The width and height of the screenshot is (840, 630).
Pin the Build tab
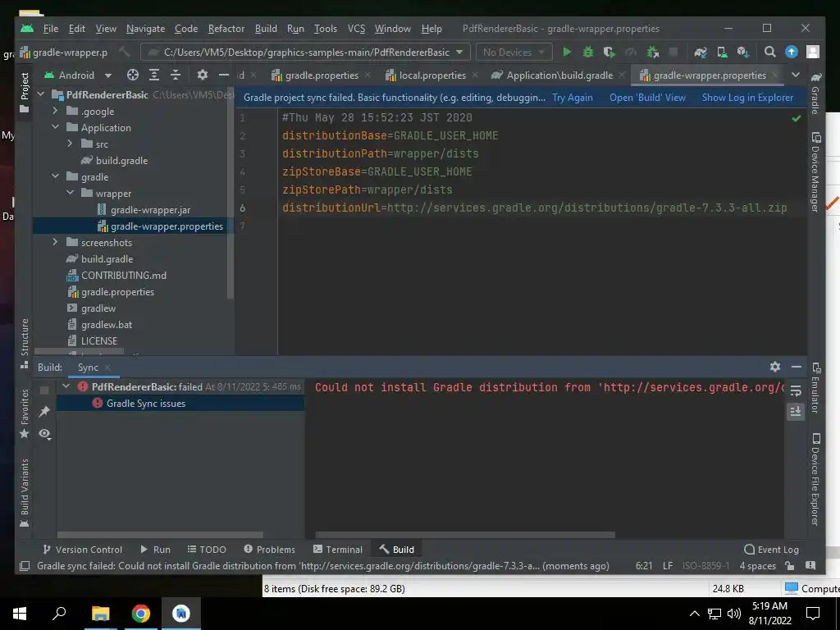(x=44, y=412)
